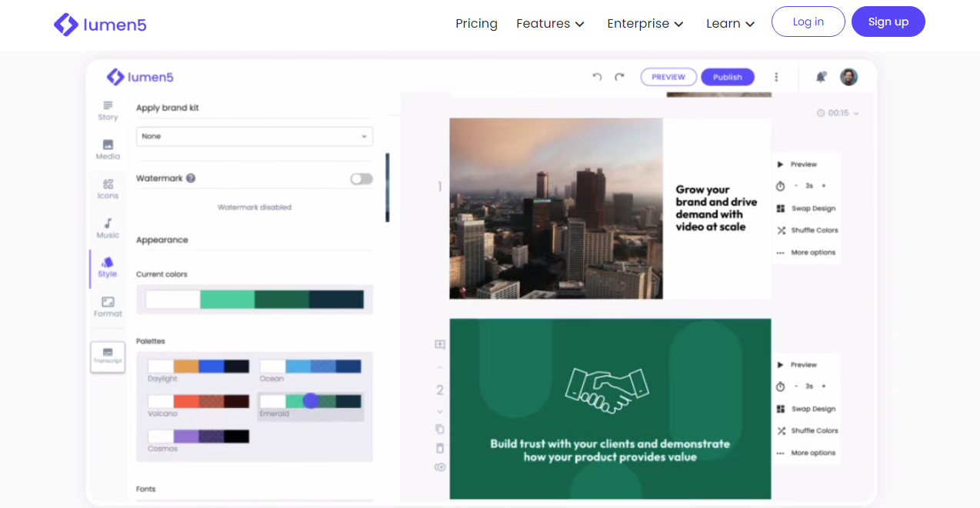
Task: Click the handshake icon on scene 2
Action: click(x=606, y=390)
